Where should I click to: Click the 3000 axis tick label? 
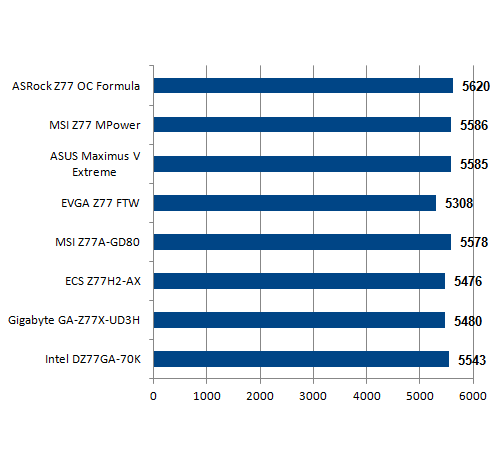[313, 396]
